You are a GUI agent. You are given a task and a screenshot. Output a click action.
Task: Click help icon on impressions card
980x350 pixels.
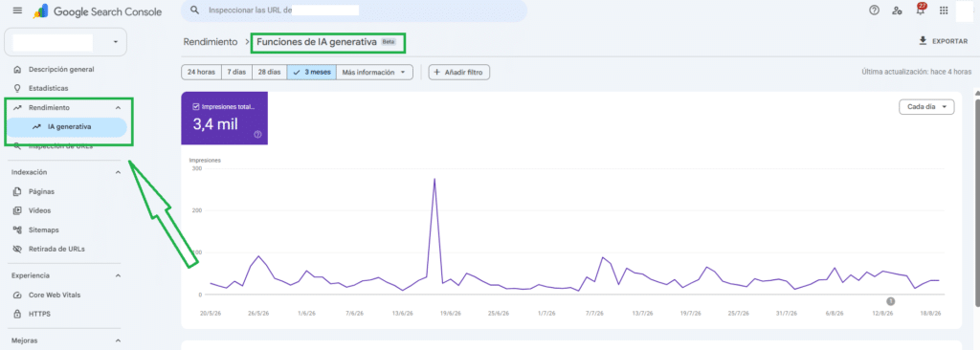tap(257, 135)
